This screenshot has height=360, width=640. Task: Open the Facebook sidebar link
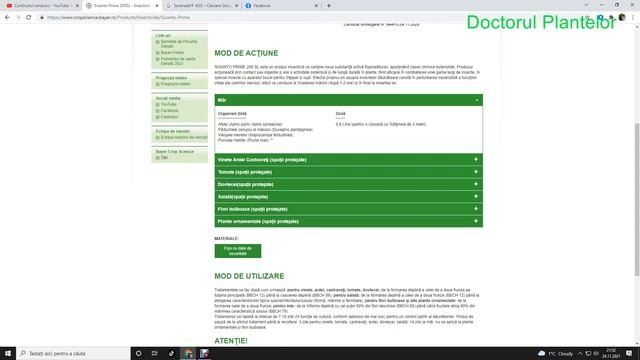click(x=169, y=111)
